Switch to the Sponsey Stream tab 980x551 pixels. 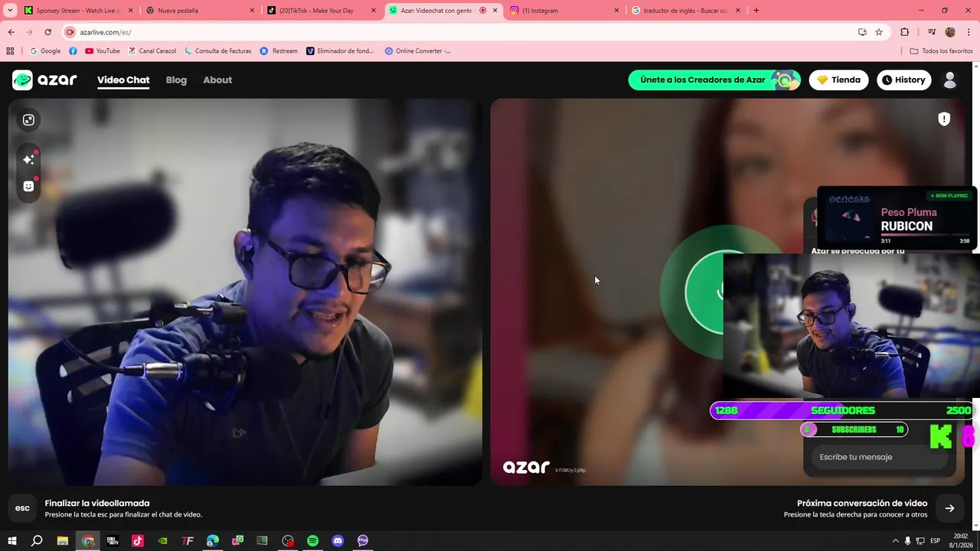[x=77, y=11]
